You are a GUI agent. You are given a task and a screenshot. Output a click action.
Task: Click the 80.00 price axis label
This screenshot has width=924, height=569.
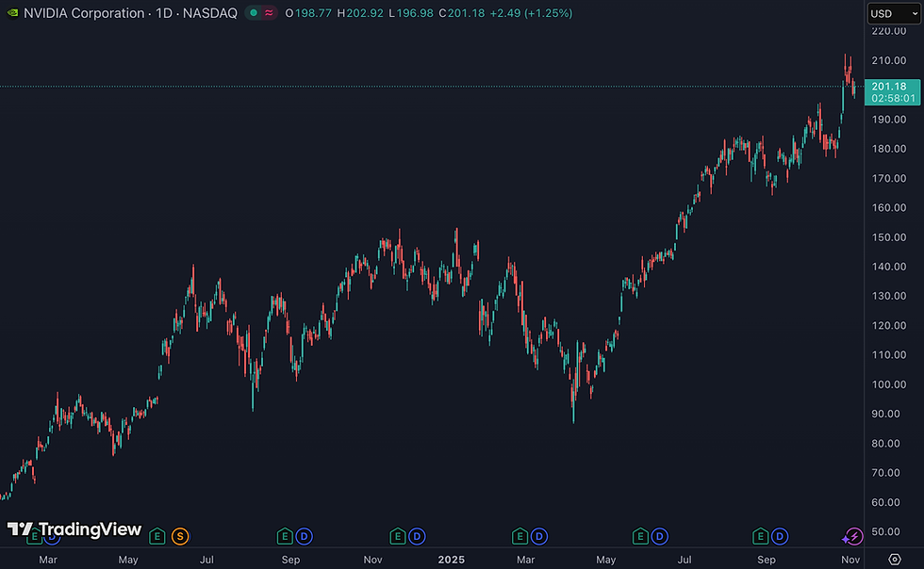pos(885,443)
